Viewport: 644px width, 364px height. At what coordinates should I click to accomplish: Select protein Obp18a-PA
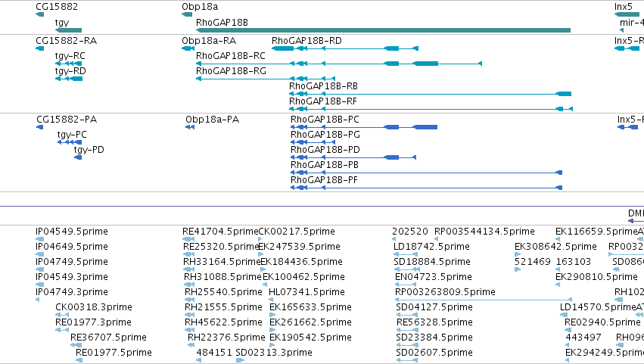coord(213,120)
